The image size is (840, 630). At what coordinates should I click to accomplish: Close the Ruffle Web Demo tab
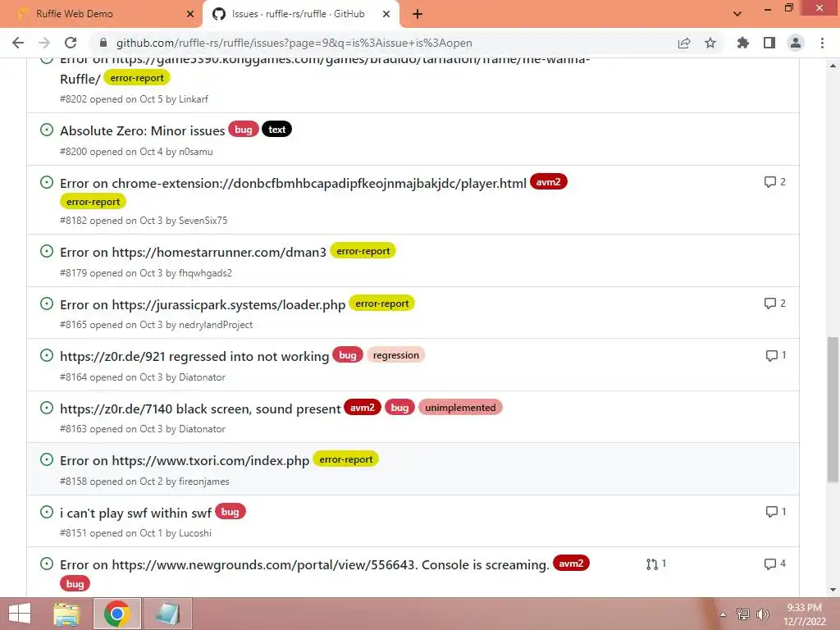[x=190, y=14]
